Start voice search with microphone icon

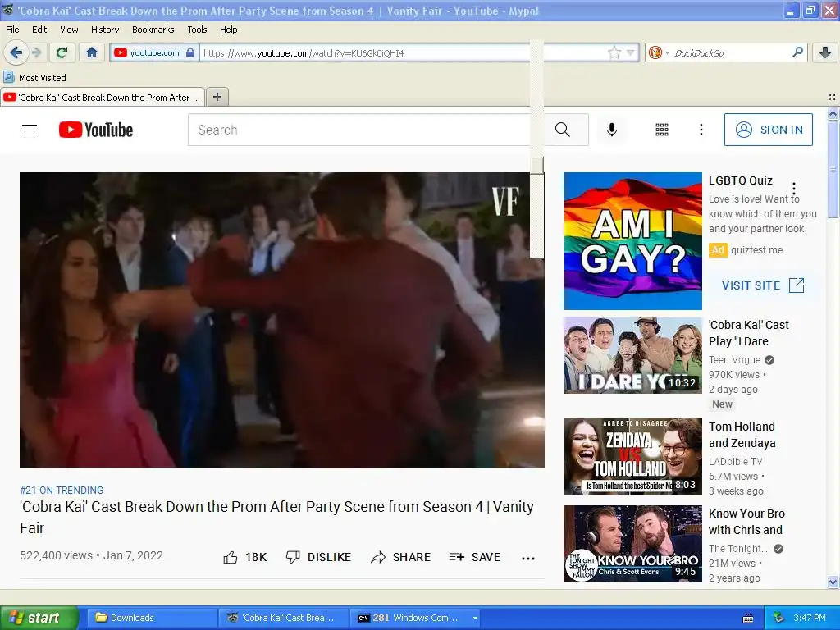tap(611, 130)
